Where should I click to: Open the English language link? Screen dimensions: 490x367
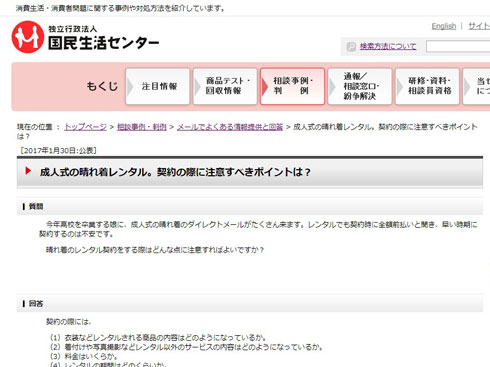click(444, 26)
